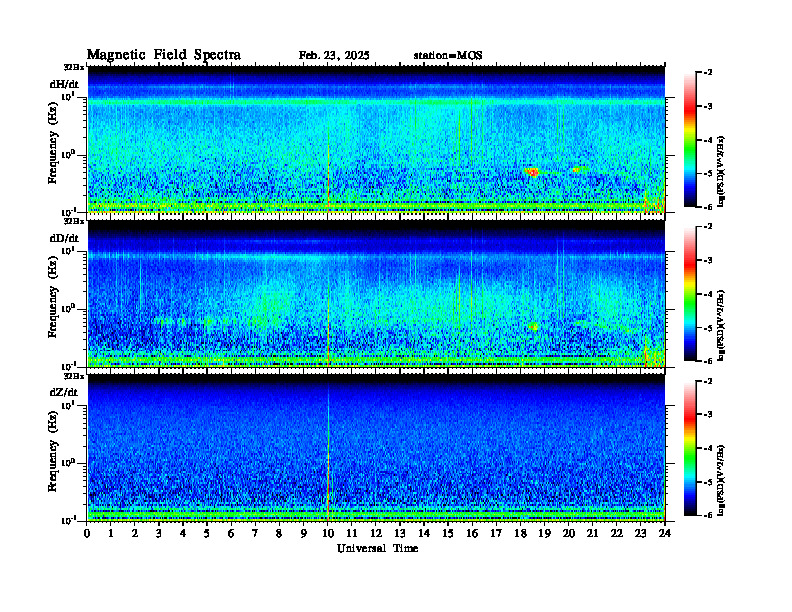The width and height of the screenshot is (792, 612).
Task: Select the date "Feb. 23, 2025"
Action: coord(334,56)
